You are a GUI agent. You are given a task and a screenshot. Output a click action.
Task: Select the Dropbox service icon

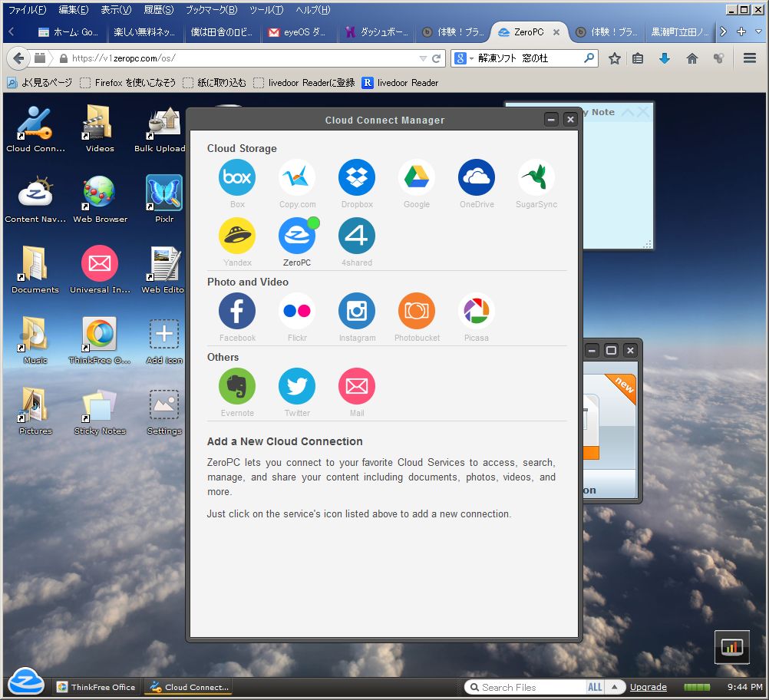click(x=357, y=177)
